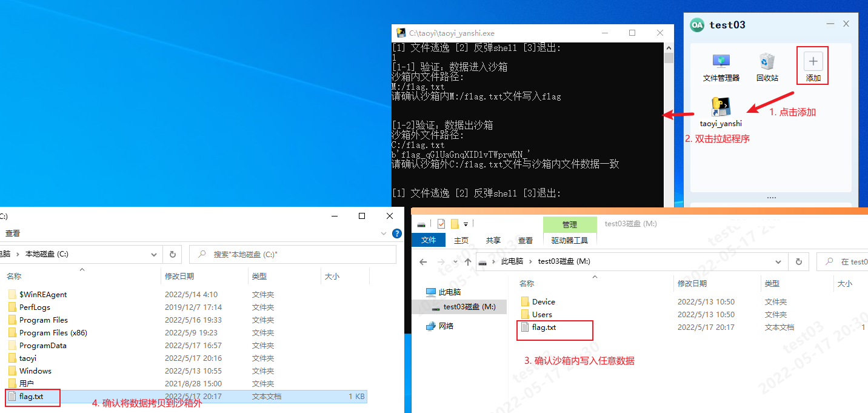Go up one level in the M: Explorer window
Screen dimensions: 868x413
(x=467, y=262)
